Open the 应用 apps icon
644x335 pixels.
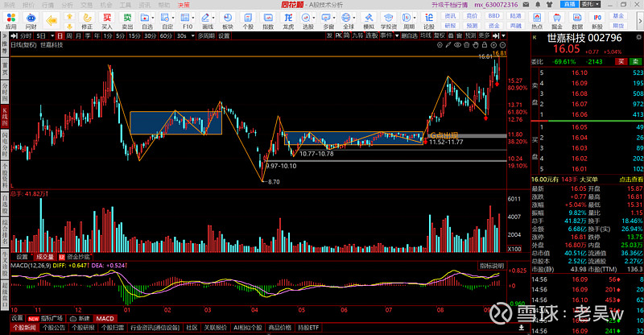click(x=11, y=21)
